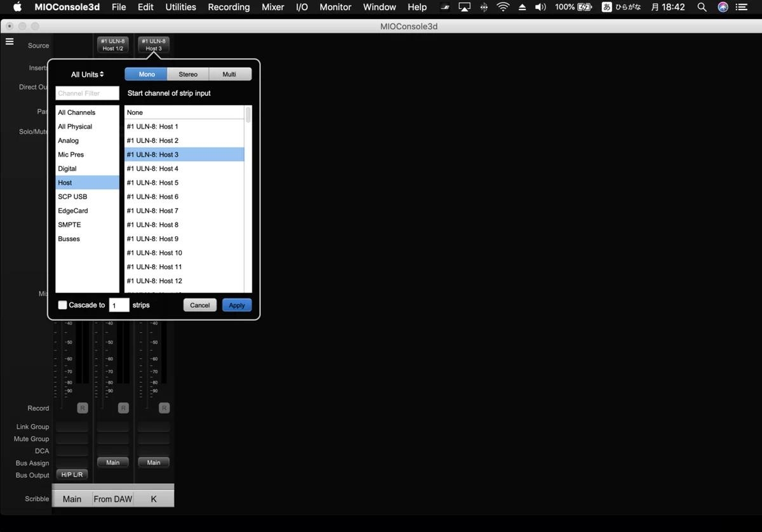Choose #1 ULN-8: Host 1
This screenshot has width=762, height=532.
coord(184,126)
